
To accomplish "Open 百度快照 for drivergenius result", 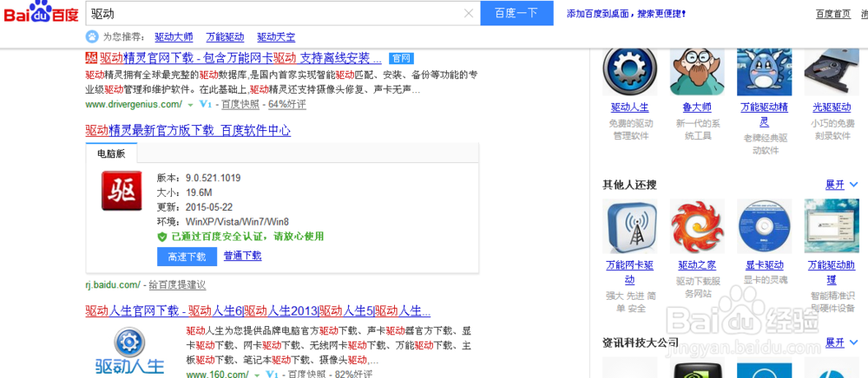I will pyautogui.click(x=240, y=104).
